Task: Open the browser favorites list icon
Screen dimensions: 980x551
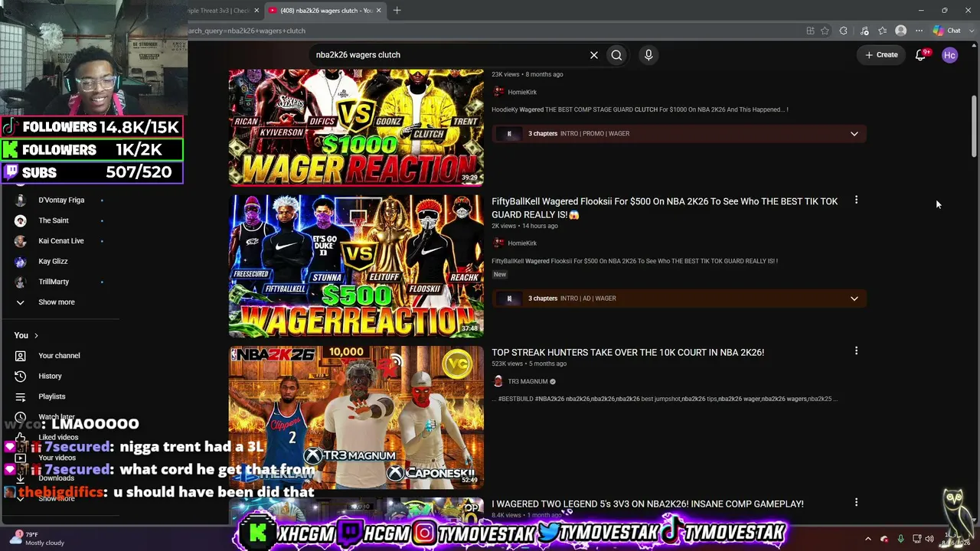Action: coord(882,31)
